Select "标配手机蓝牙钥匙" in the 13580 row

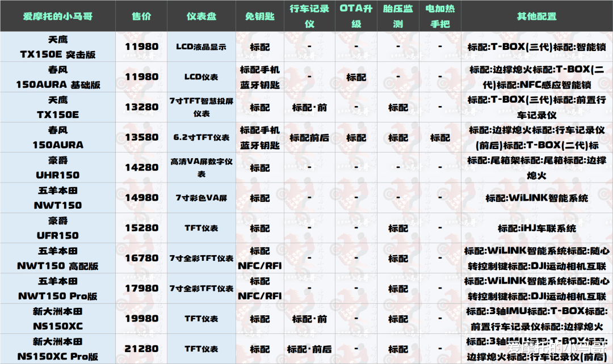pos(259,137)
